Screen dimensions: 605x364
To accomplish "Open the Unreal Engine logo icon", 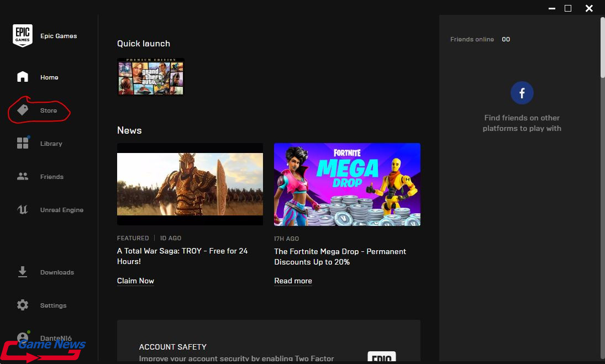I will point(23,210).
